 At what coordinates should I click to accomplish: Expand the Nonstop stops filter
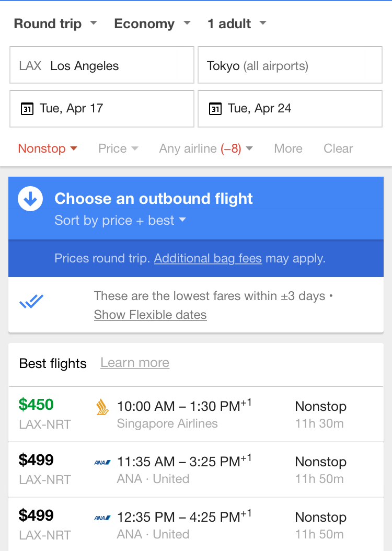coord(48,148)
